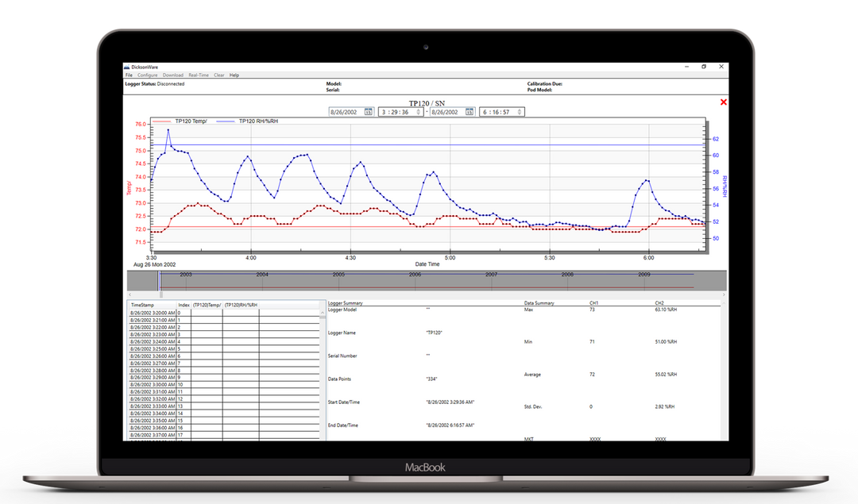Open the Configure menu

click(147, 75)
